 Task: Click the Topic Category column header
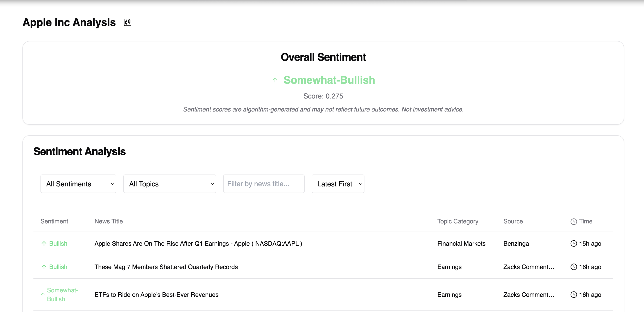[x=457, y=221]
